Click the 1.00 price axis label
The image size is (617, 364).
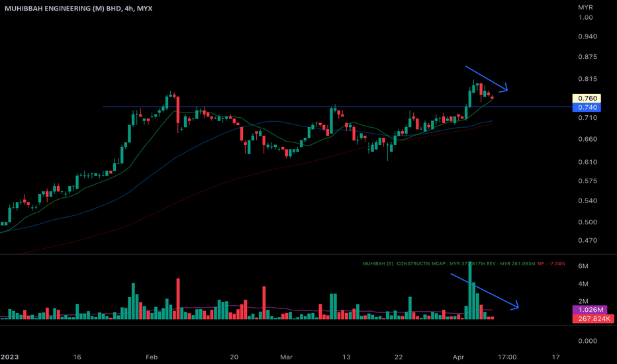click(x=585, y=18)
